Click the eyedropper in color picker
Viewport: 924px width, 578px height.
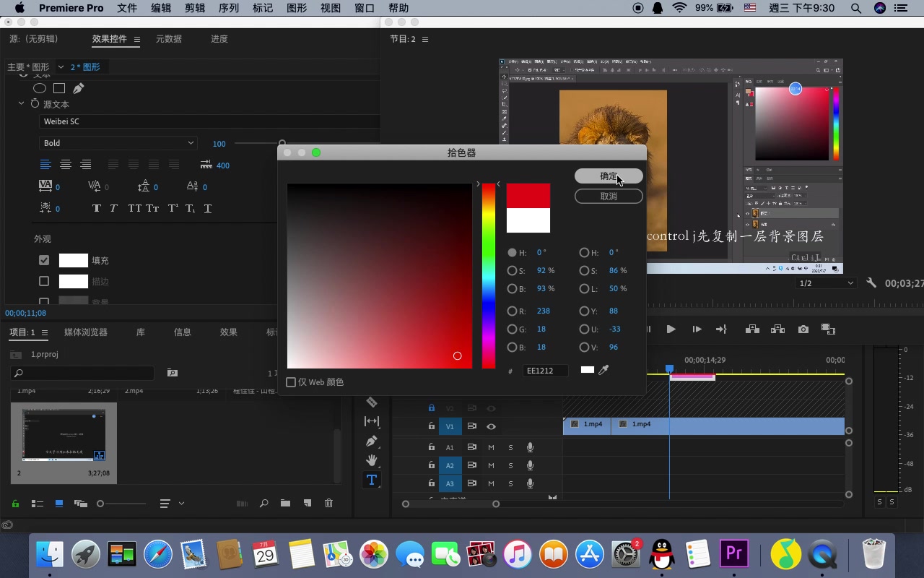click(604, 370)
